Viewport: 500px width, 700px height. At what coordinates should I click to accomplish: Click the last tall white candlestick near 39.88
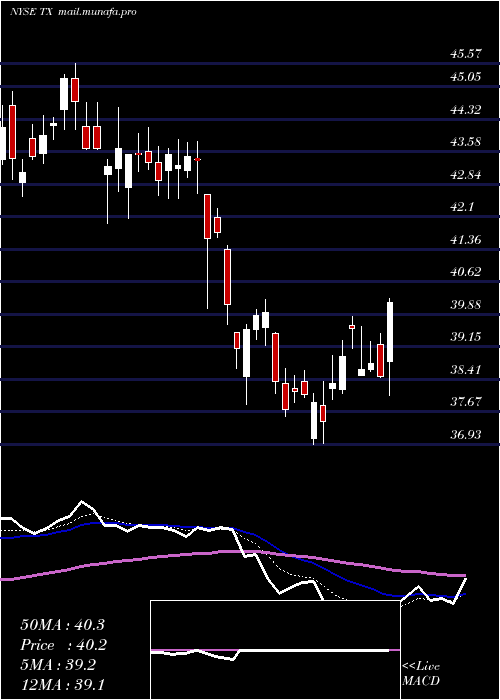point(390,332)
